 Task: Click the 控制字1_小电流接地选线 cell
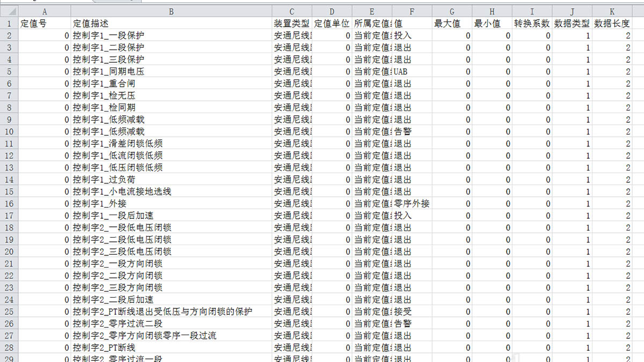coord(171,191)
